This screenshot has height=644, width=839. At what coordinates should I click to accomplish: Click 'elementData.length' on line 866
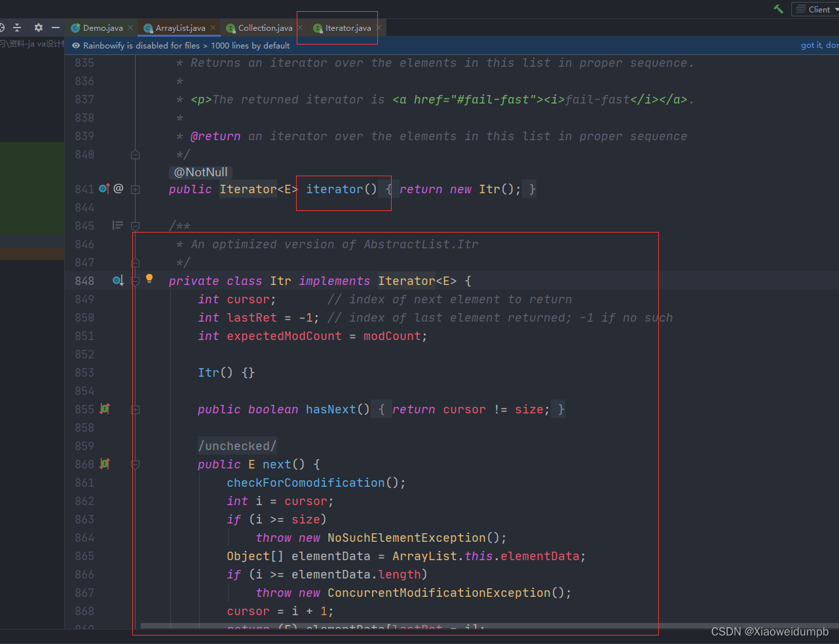pyautogui.click(x=356, y=575)
